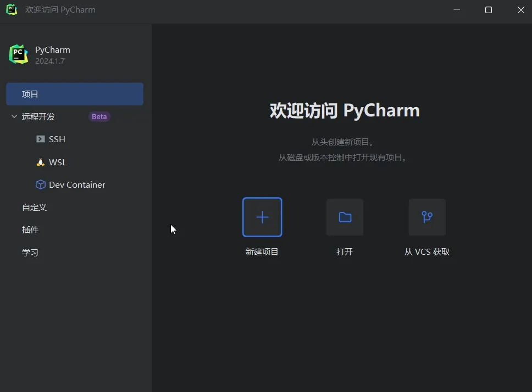The height and width of the screenshot is (392, 532).
Task: Click the Dev Container cube icon
Action: [x=40, y=184]
